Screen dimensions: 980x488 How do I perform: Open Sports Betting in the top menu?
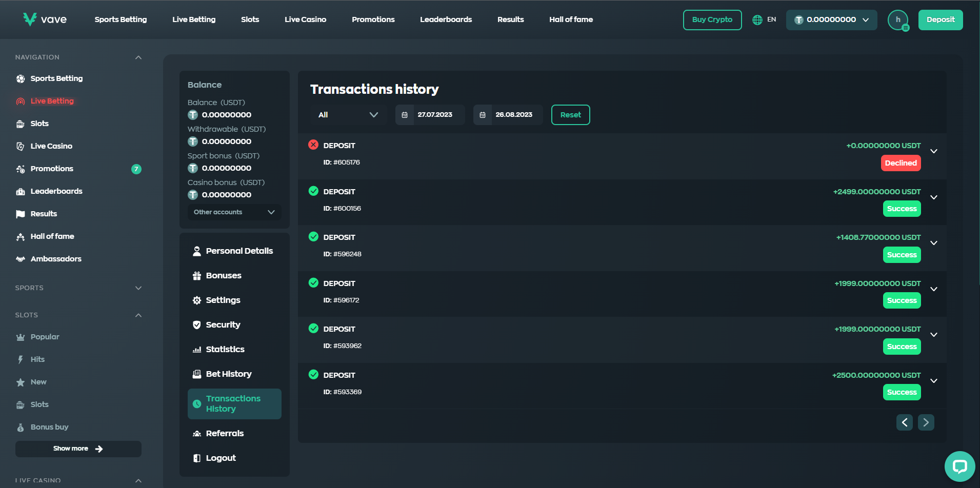click(121, 19)
